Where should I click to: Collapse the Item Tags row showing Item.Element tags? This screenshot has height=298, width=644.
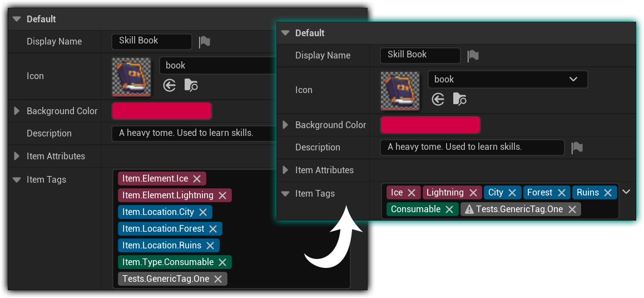coord(17,179)
